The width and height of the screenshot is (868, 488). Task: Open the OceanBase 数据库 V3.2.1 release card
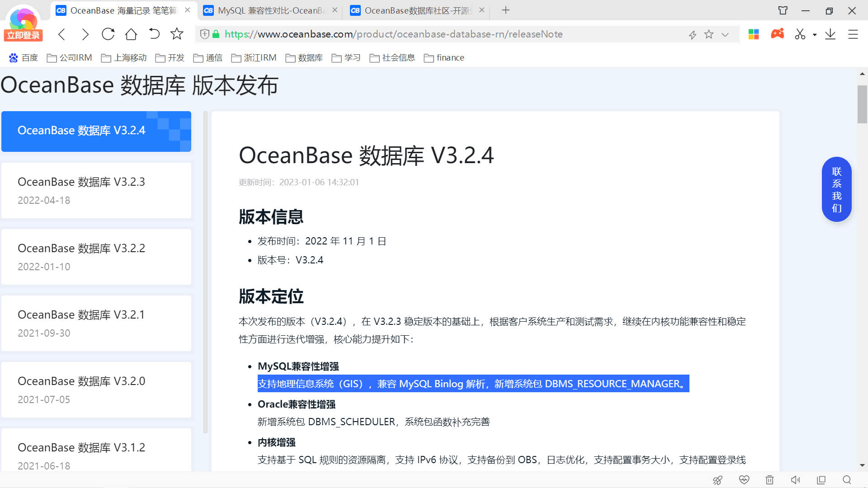tap(96, 323)
